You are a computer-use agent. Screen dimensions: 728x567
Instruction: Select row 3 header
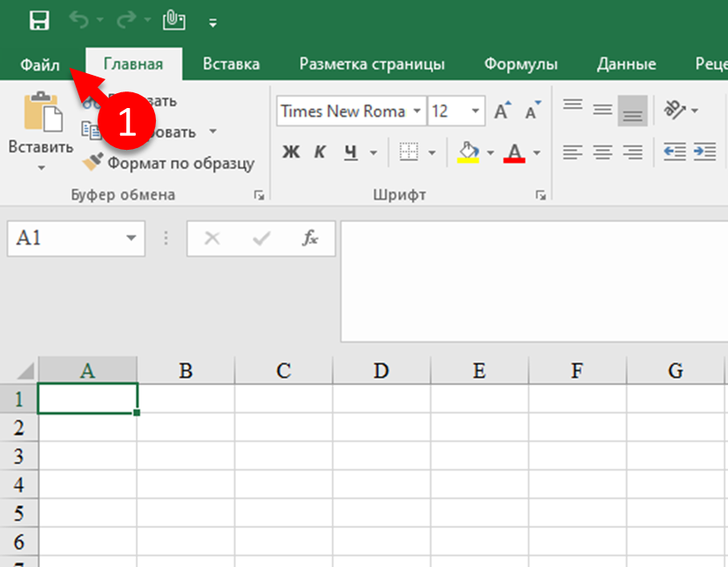tap(18, 456)
